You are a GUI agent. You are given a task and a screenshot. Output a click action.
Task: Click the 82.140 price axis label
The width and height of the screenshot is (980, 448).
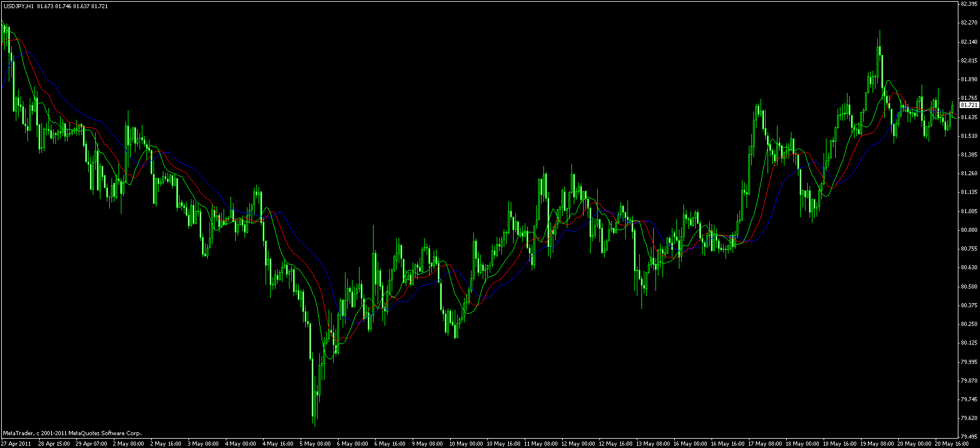point(968,42)
